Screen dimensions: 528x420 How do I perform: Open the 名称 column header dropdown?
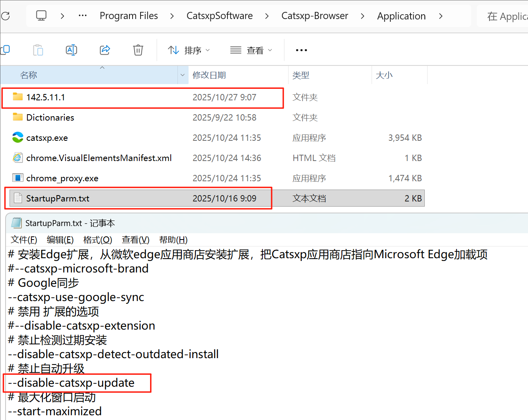(x=182, y=75)
